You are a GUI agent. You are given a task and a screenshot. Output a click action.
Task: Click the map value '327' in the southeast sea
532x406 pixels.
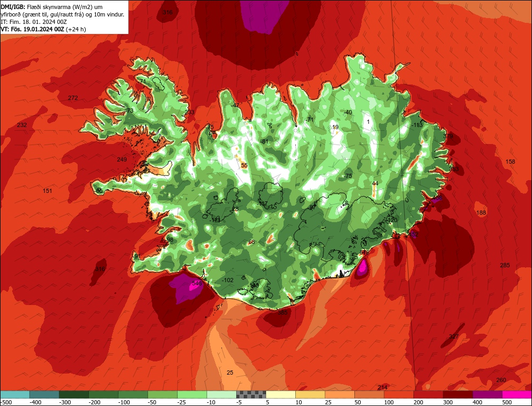point(454,336)
